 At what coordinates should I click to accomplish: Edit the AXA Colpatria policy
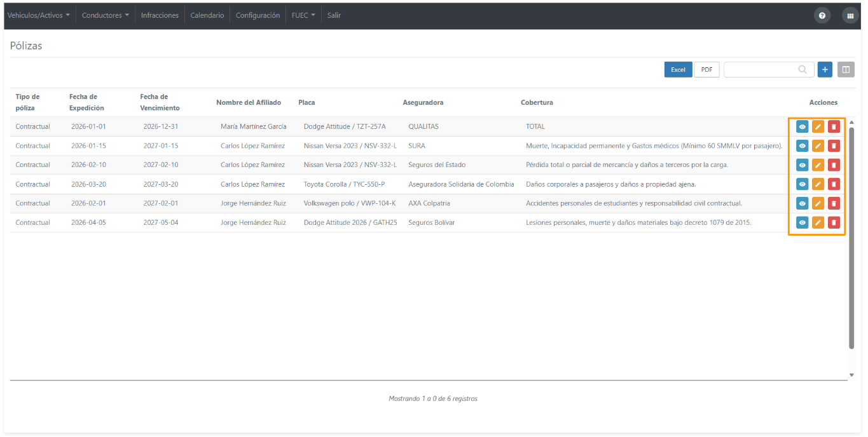(x=818, y=203)
